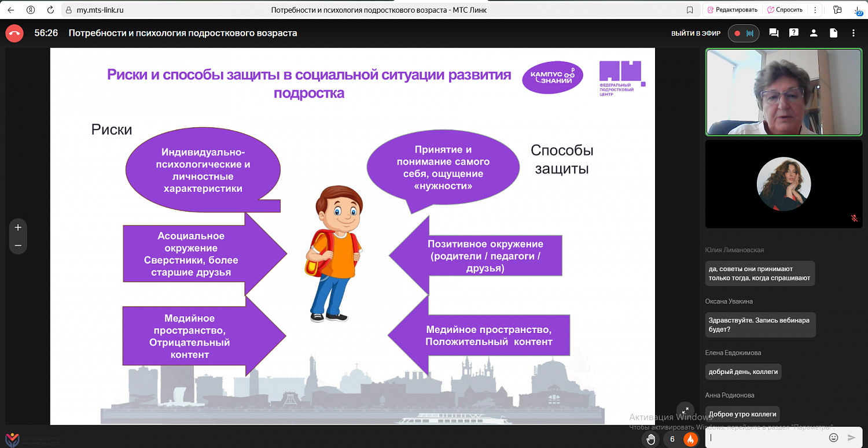Viewport: 868px width, 448px height.
Task: Click the Редактировать button
Action: pos(731,10)
